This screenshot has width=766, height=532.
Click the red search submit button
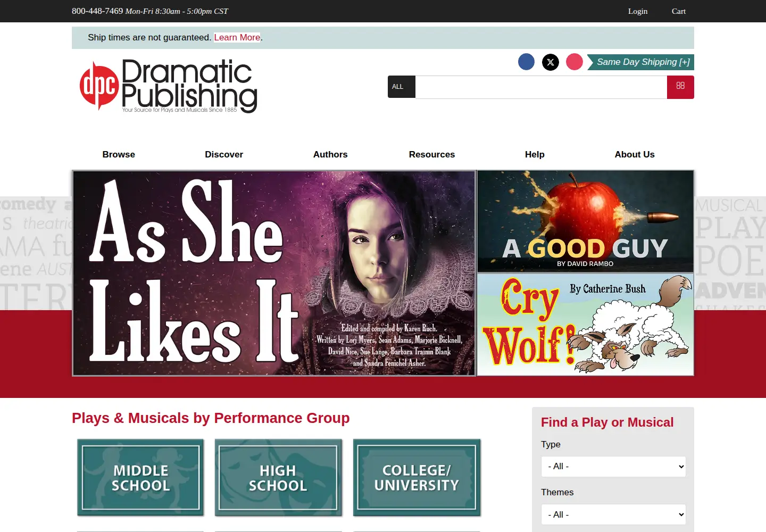click(x=680, y=87)
